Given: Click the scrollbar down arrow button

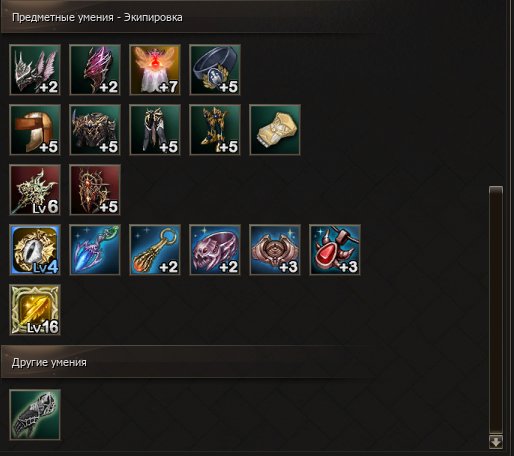Looking at the screenshot, I should point(496,442).
